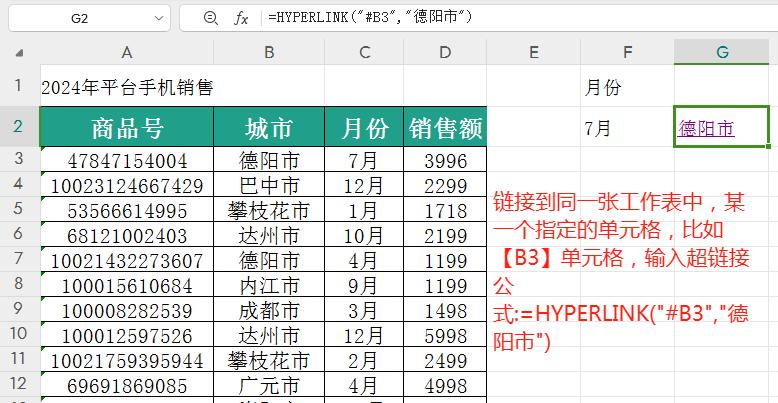
Task: Click sales value 5998
Action: pos(445,336)
